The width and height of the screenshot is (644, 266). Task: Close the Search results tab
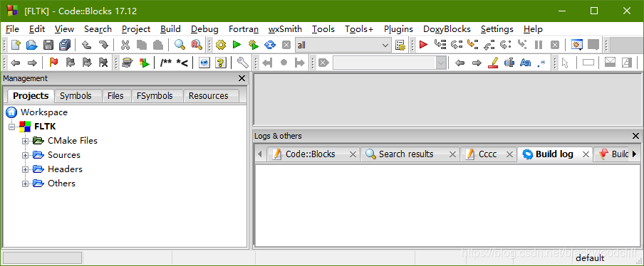(452, 154)
